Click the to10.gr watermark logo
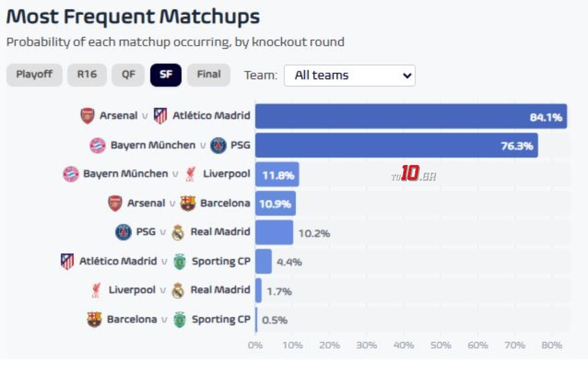The image size is (588, 387). (x=413, y=175)
